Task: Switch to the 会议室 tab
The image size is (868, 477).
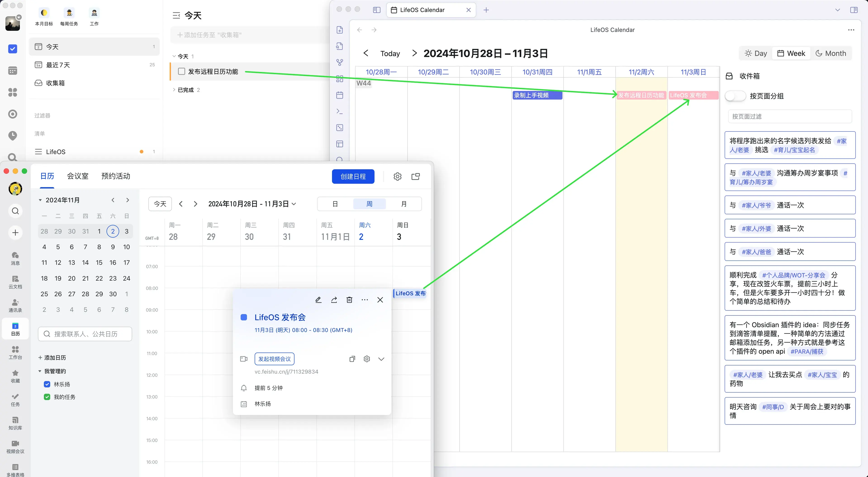Action: 78,176
